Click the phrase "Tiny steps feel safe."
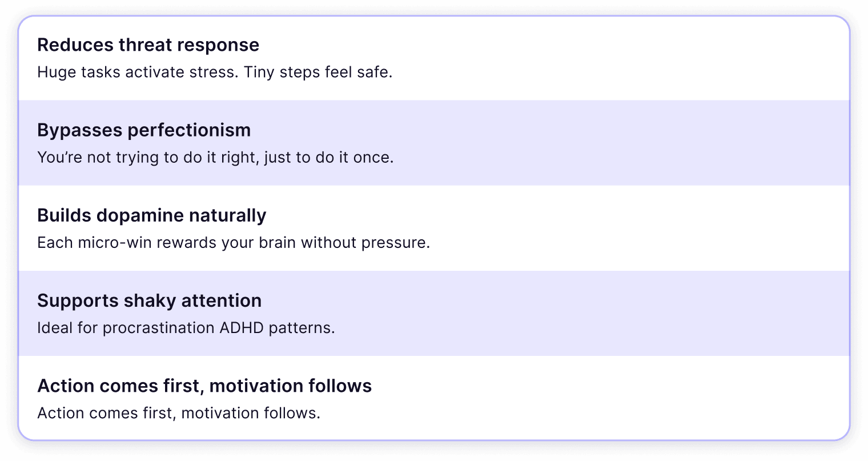Screen dimensions: 868x461 318,73
